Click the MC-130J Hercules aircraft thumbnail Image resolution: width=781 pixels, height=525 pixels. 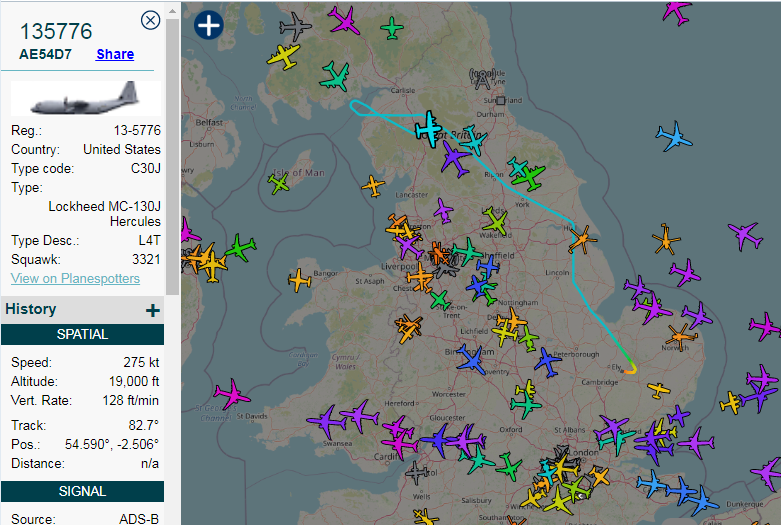(x=86, y=98)
